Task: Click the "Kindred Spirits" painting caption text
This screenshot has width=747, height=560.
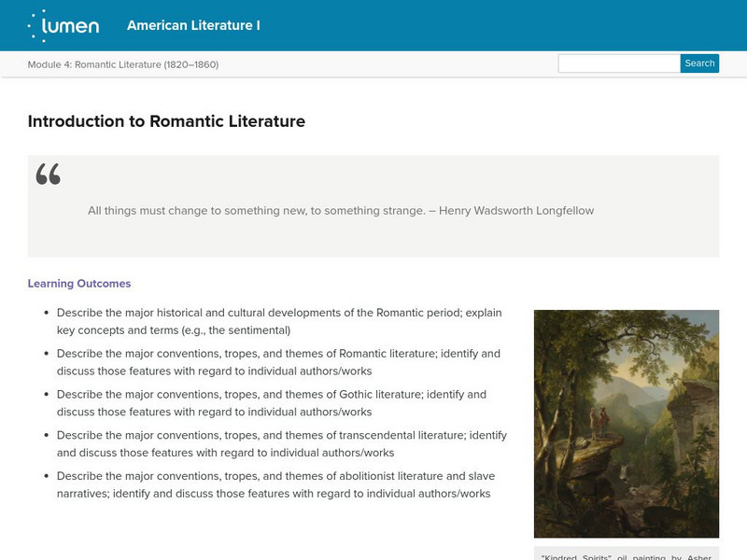Action: (626, 555)
